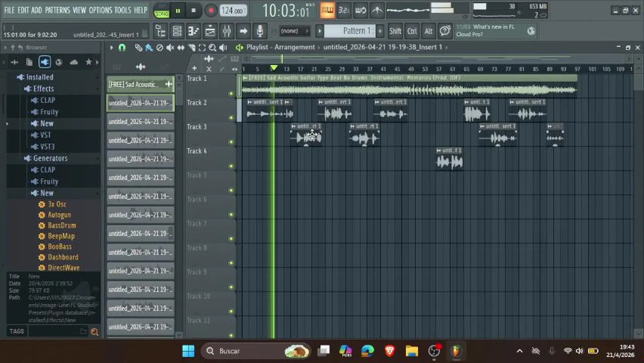
Task: Add new pattern with plus button
Action: pyautogui.click(x=380, y=31)
